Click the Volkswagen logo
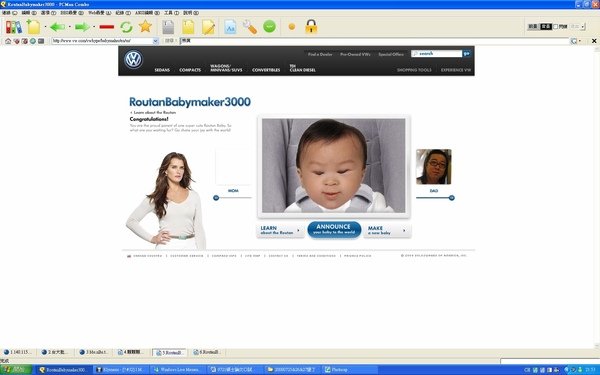 click(x=134, y=60)
